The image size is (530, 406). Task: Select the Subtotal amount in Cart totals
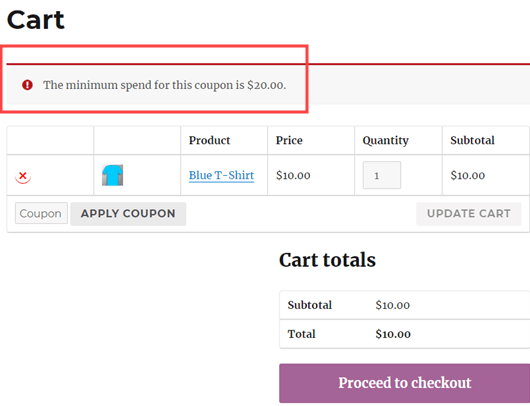point(393,305)
